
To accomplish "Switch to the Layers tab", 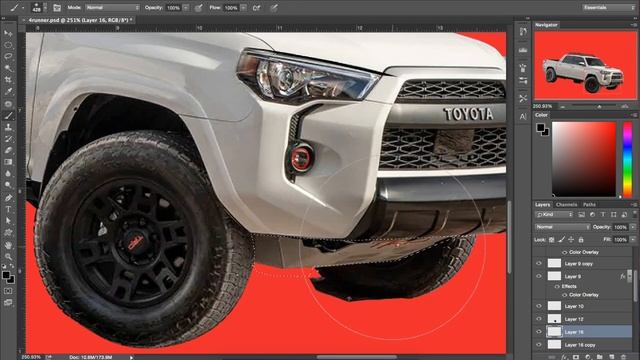I will point(542,204).
